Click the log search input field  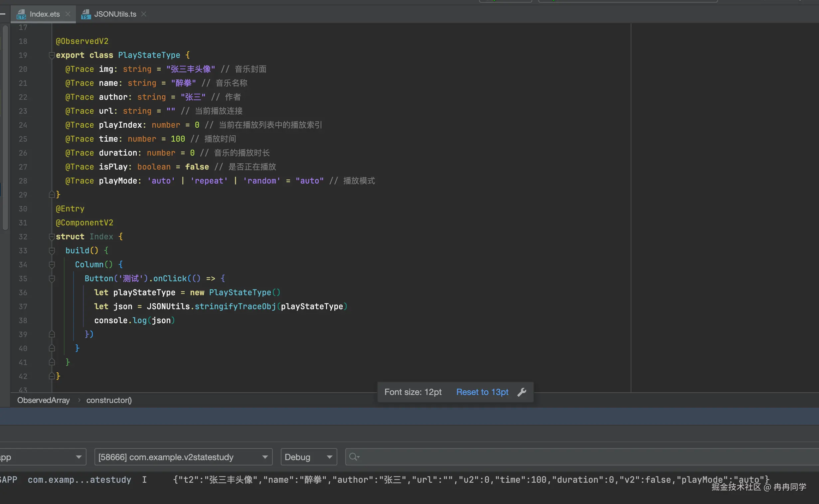click(x=567, y=457)
